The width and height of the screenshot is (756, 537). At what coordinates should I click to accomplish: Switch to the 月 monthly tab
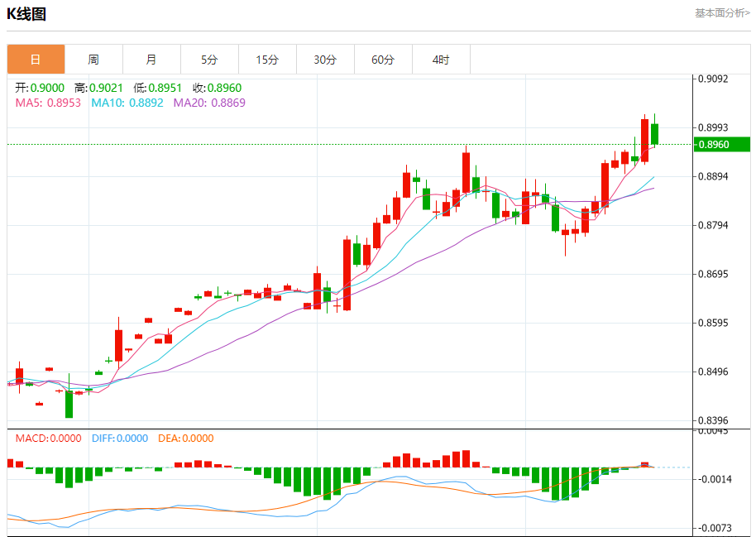pos(151,60)
